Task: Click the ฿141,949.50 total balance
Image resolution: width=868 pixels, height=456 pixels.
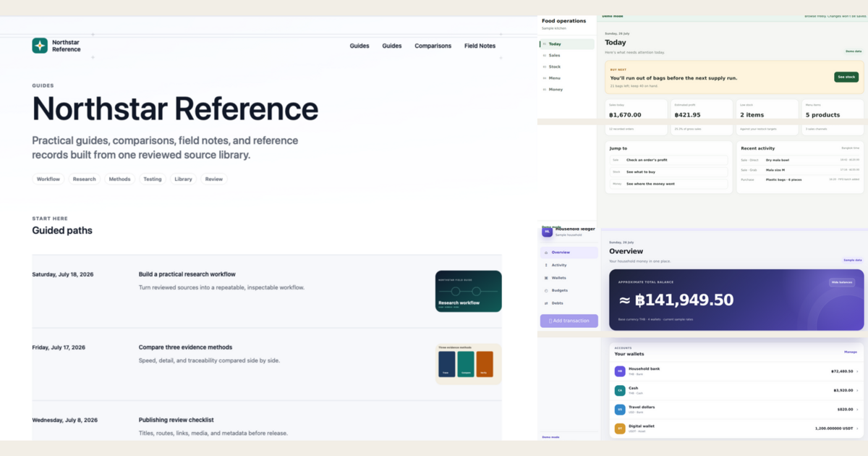Action: [x=675, y=300]
